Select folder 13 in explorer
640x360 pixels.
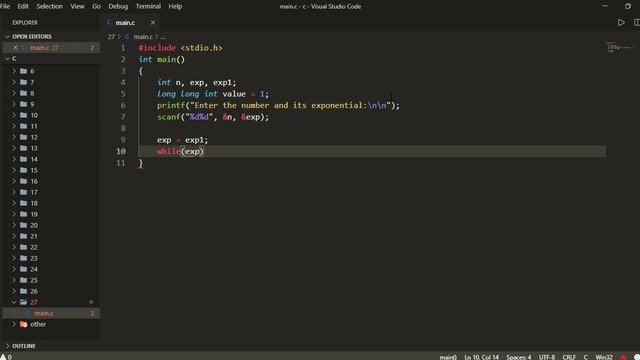[51, 148]
